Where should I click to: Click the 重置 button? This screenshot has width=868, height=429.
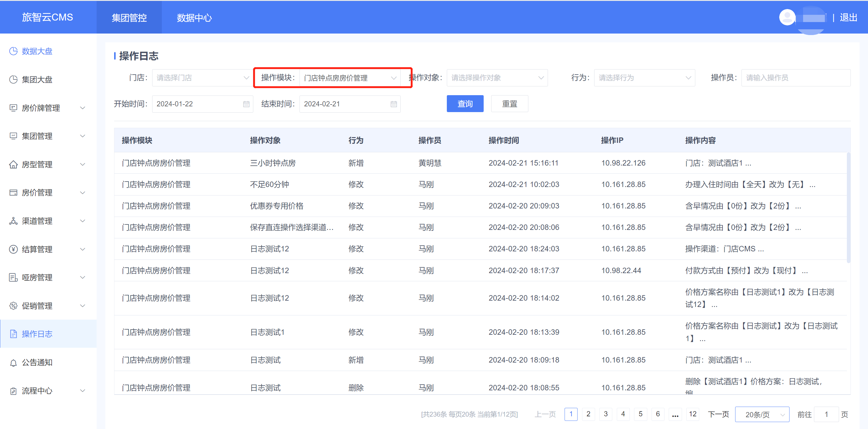pos(510,104)
